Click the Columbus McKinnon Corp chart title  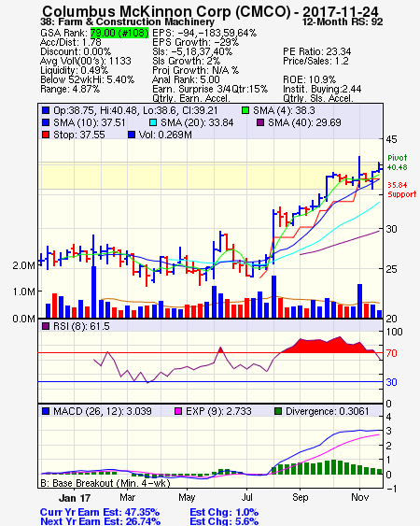210,12
